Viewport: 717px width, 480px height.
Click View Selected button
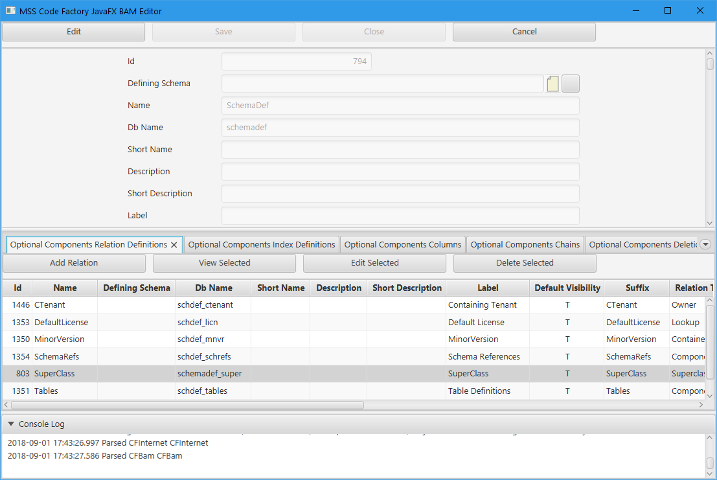coord(224,263)
